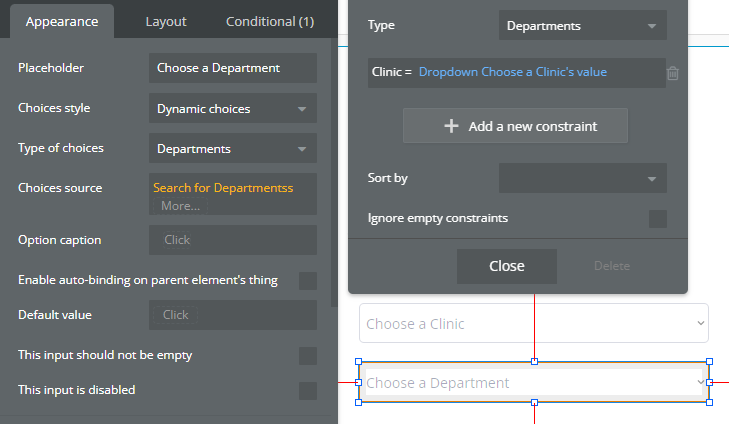Click the Delete text button

(x=612, y=266)
